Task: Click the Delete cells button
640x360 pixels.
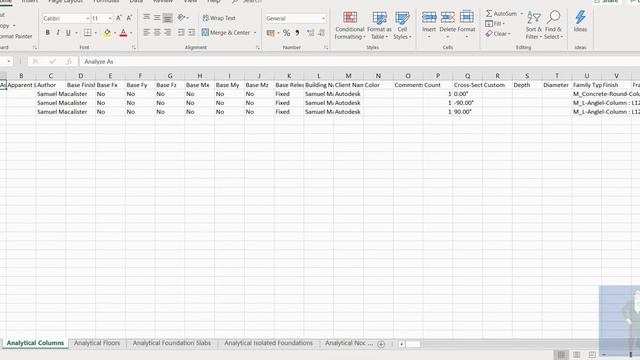Action: coord(447,24)
